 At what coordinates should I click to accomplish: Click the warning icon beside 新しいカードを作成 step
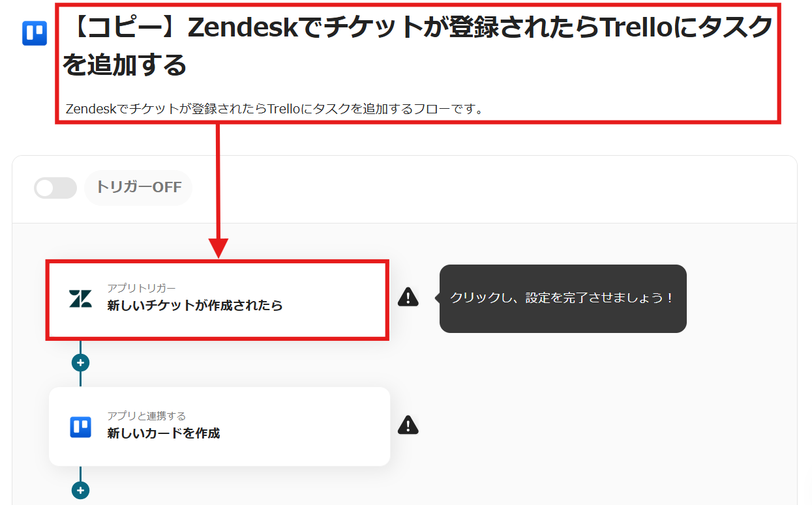coord(408,425)
